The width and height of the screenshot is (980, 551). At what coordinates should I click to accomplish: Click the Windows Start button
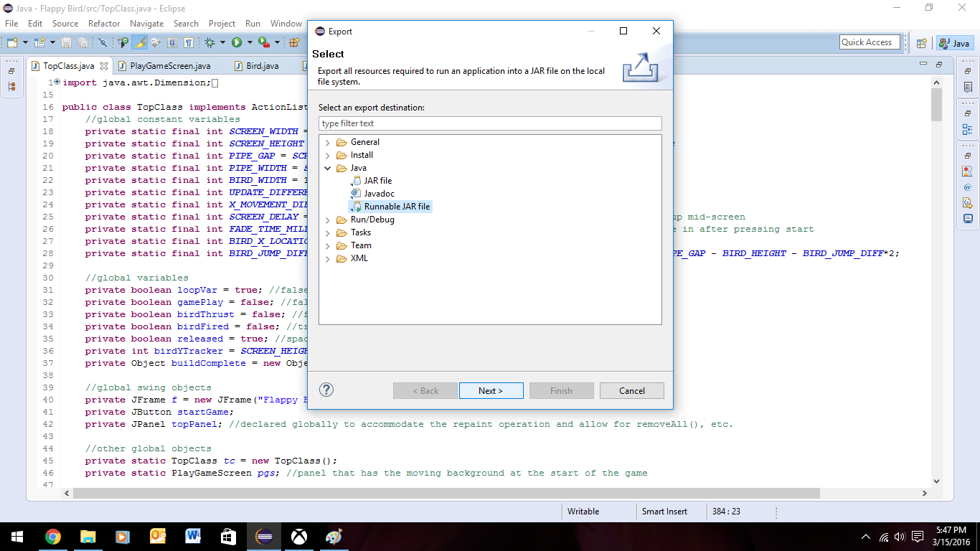tap(17, 536)
